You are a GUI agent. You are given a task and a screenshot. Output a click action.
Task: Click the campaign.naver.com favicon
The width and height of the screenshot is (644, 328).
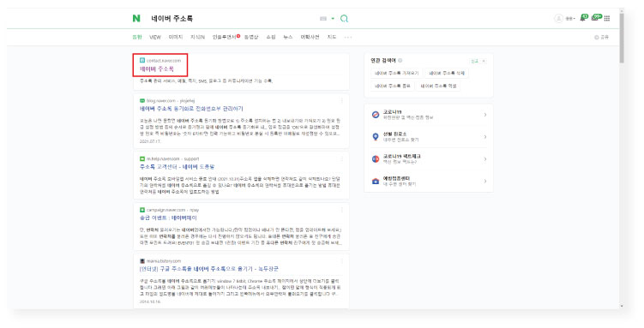(142, 210)
